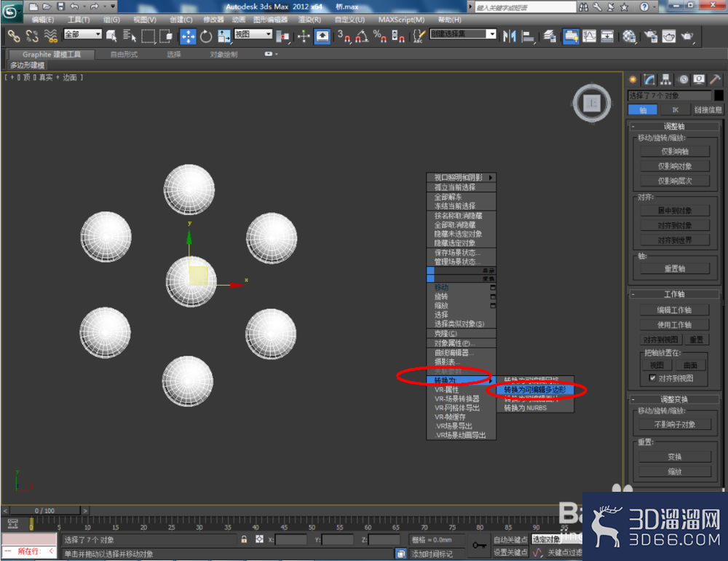Click the Use Pivot Point Center icon
The image size is (728, 561).
[x=282, y=36]
